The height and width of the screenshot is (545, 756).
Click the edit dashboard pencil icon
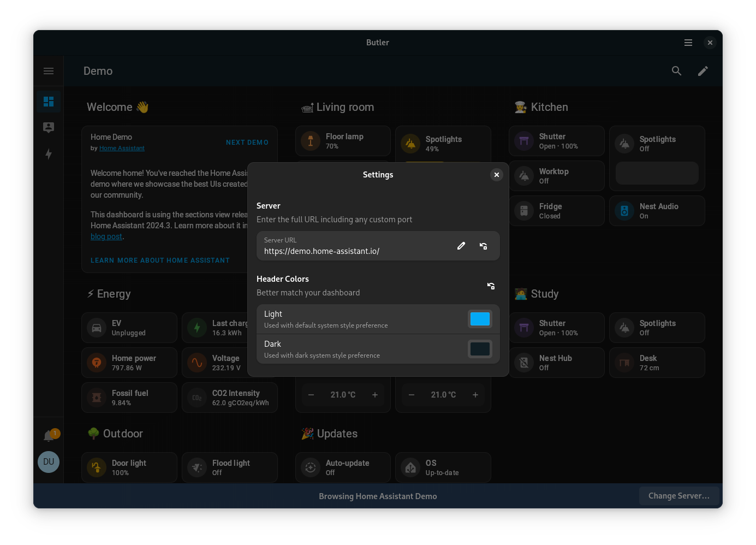click(x=703, y=71)
